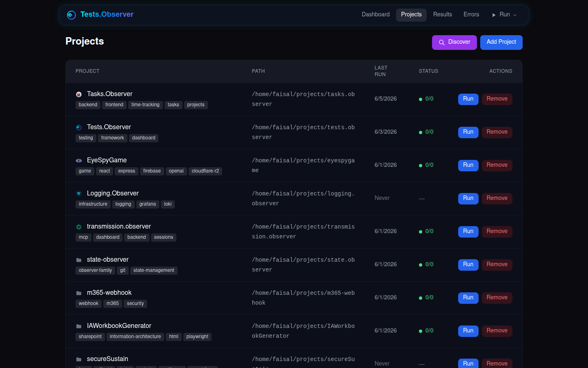Select the Projects tab
588x368 pixels.
[x=411, y=15]
